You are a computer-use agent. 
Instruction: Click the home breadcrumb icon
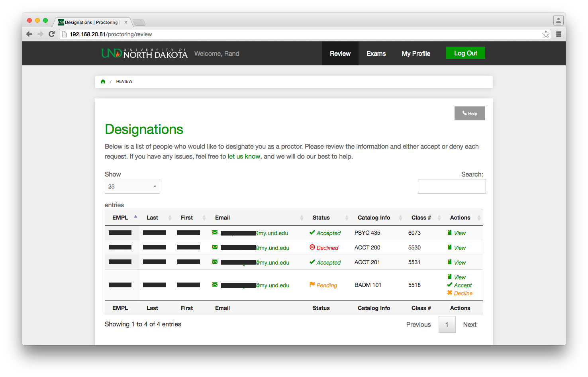[x=103, y=81]
